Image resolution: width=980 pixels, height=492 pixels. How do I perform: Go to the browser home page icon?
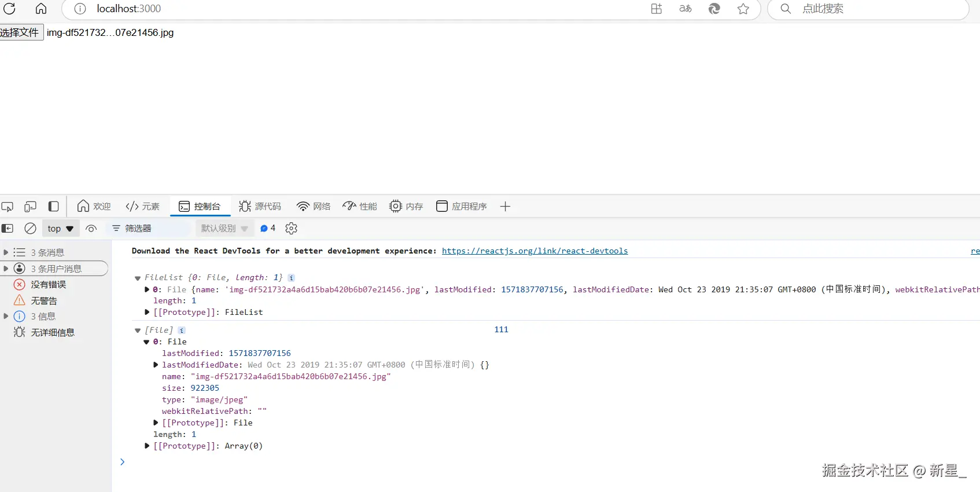(41, 8)
